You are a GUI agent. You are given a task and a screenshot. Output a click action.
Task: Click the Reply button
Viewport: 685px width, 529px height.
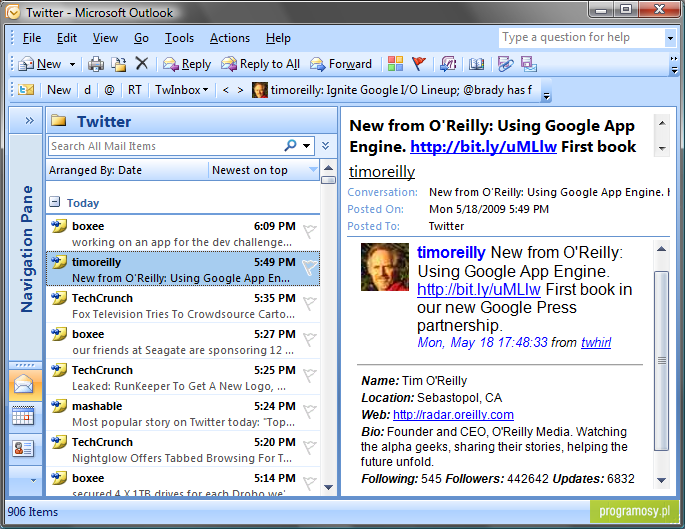pos(187,64)
